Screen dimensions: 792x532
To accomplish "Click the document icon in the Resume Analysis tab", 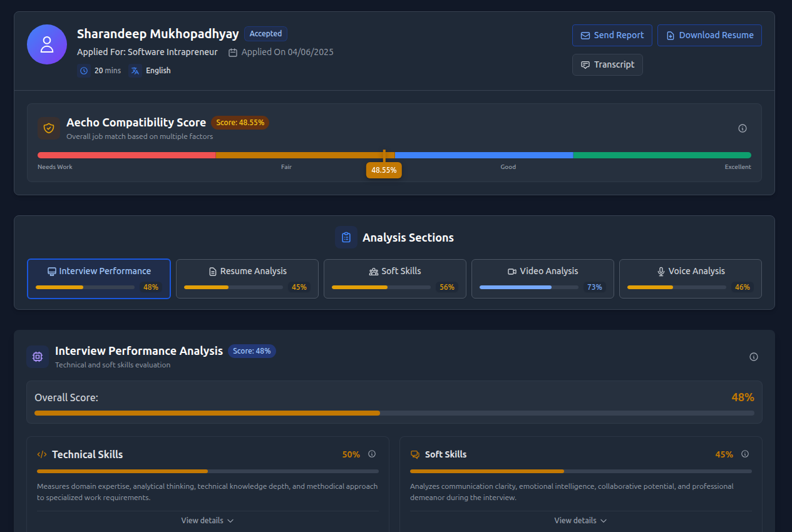I will coord(213,272).
